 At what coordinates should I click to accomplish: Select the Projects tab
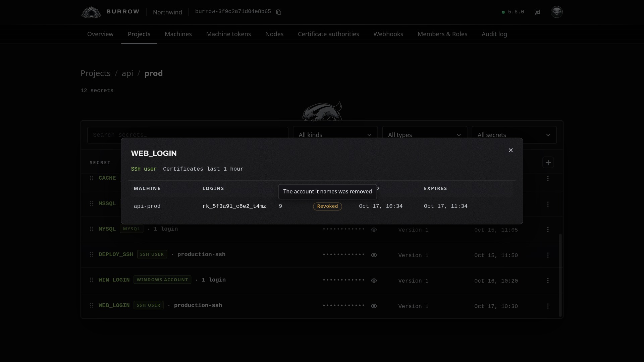pyautogui.click(x=139, y=34)
